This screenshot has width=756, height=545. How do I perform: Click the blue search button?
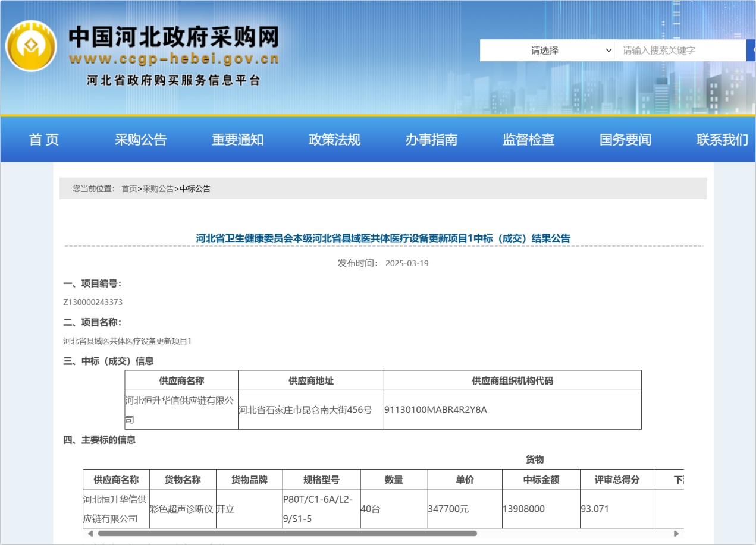pyautogui.click(x=751, y=51)
